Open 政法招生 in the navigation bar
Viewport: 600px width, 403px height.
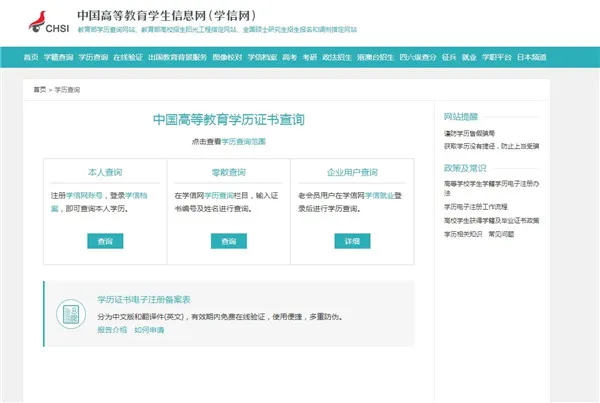(x=337, y=57)
